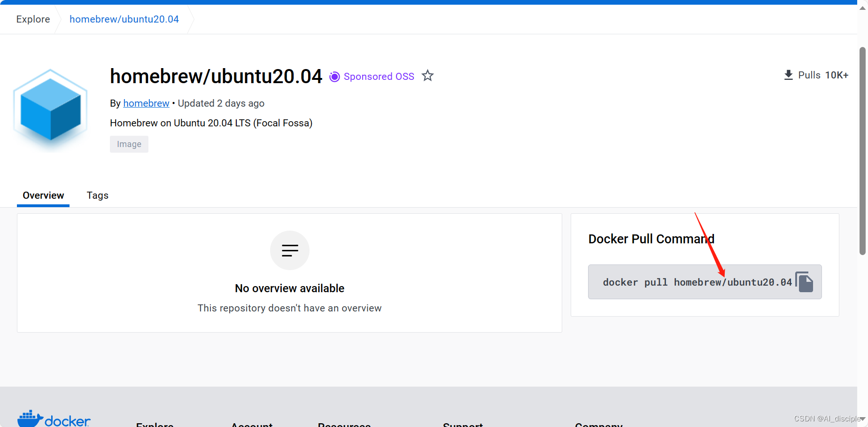Click the "Updated 2 days ago" text
Viewport: 868px width, 427px height.
pyautogui.click(x=221, y=103)
